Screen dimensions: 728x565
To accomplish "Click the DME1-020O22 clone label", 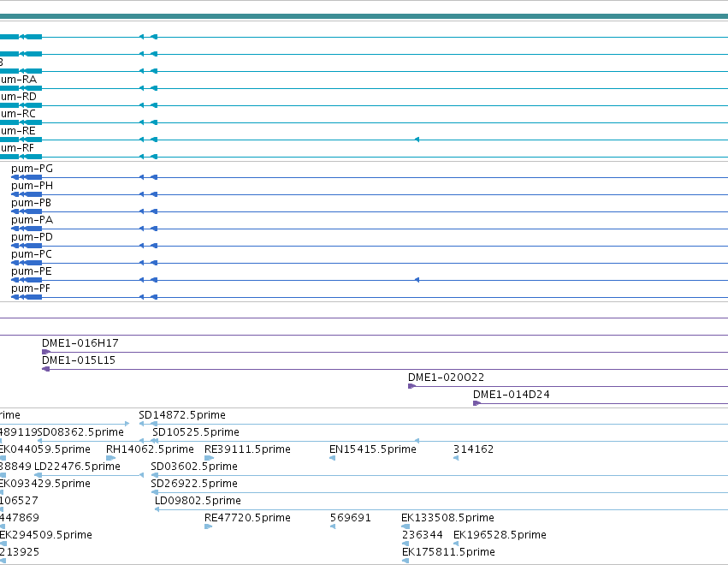I will pyautogui.click(x=447, y=378).
